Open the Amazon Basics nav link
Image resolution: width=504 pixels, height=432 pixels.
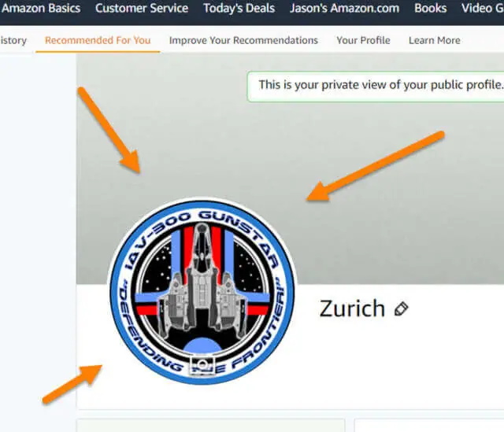coord(41,8)
